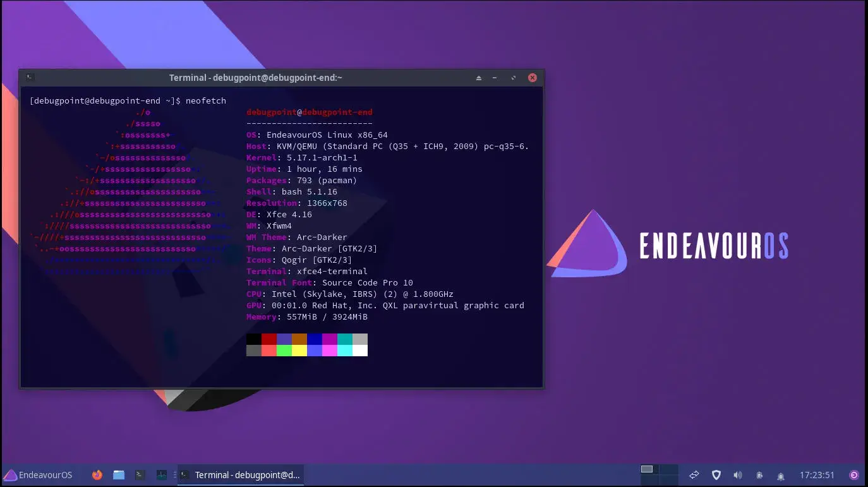Click the Resolution: 1366x768 line
This screenshot has height=487, width=868.
(297, 203)
